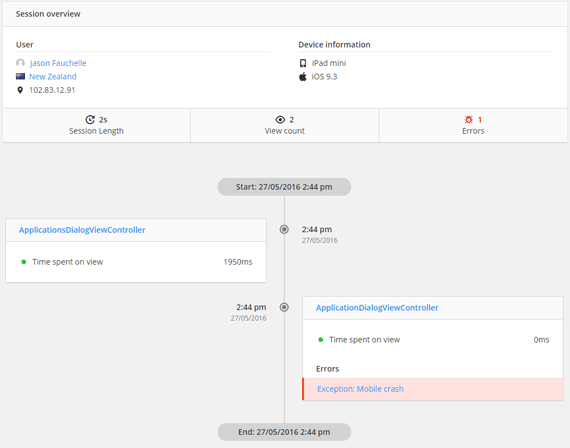570x448 pixels.
Task: Open the Exception: Mobile crash error link
Action: [360, 389]
